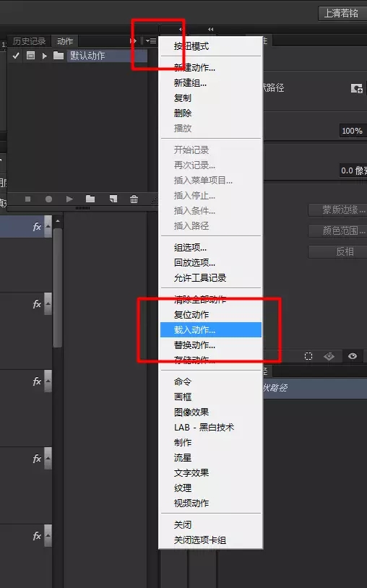Edit the 0.0 像素 feather field

tap(353, 170)
